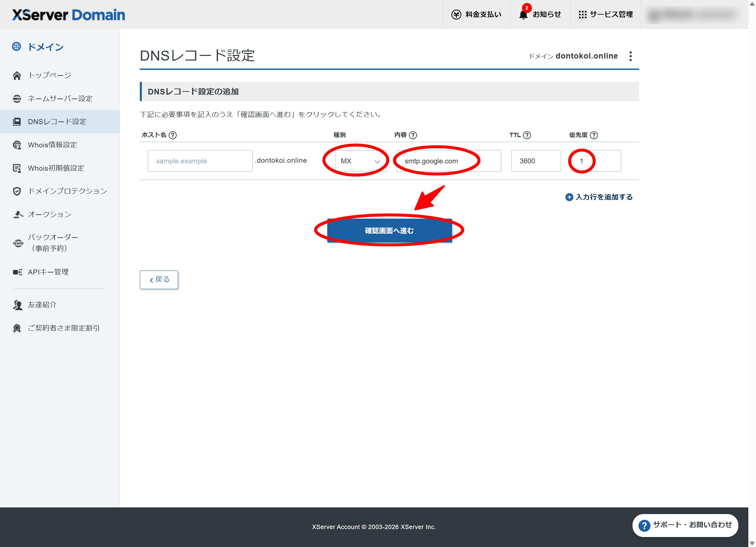
Task: Click the APIキー管理 icon
Action: [x=17, y=272]
